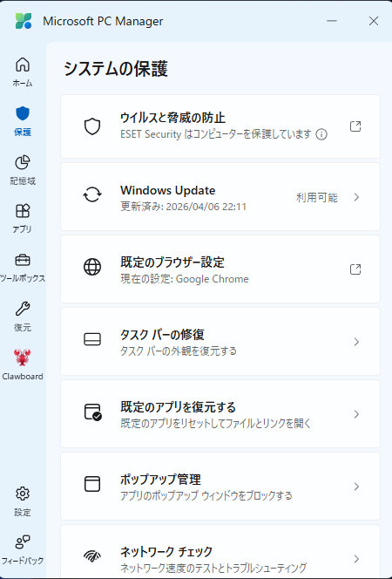
Task: Open external link icon for 既定のブラウザー設定
Action: click(355, 269)
